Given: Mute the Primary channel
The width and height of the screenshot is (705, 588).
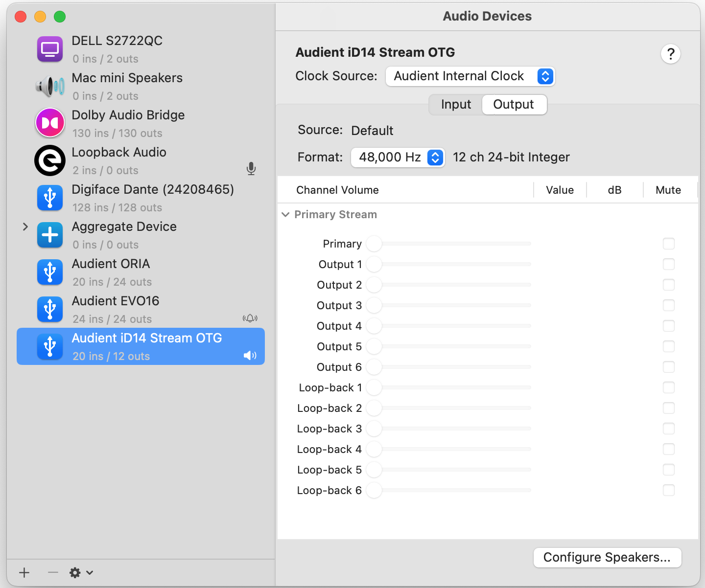Looking at the screenshot, I should [x=669, y=244].
